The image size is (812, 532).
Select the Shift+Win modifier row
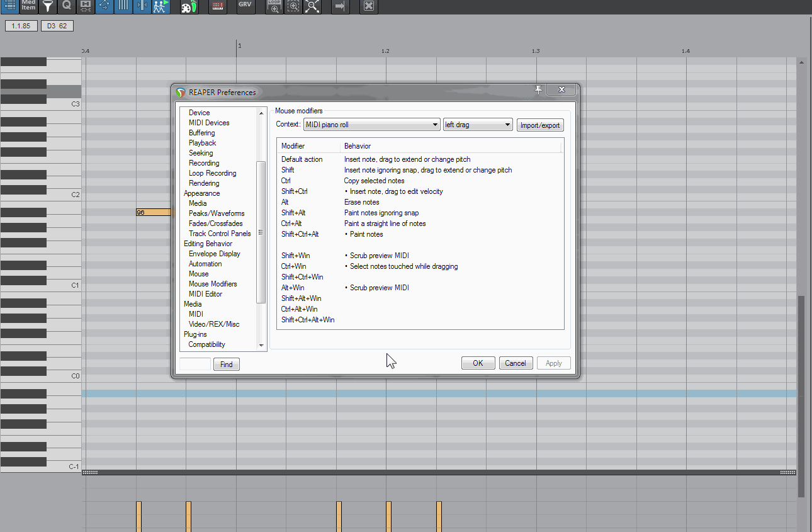pos(420,256)
